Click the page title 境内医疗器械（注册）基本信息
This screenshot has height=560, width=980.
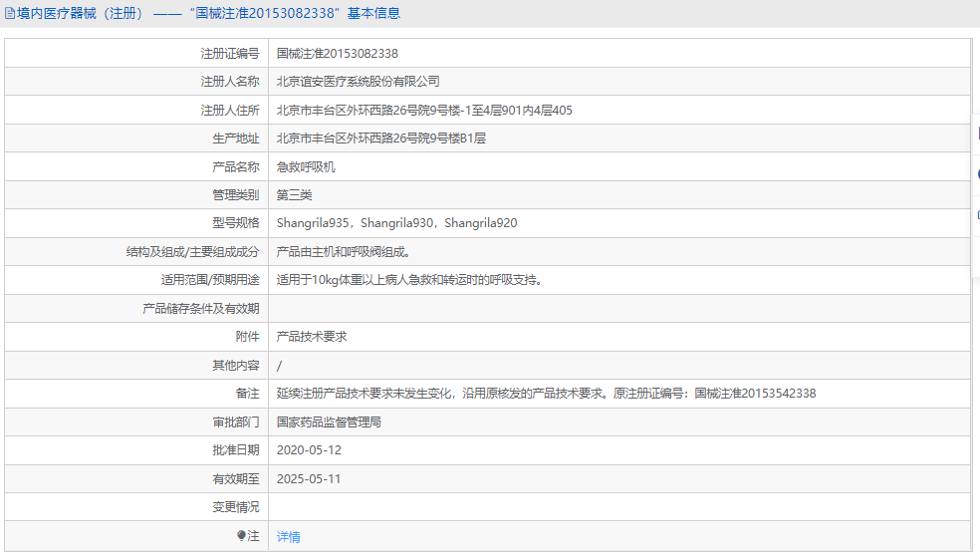(x=209, y=13)
